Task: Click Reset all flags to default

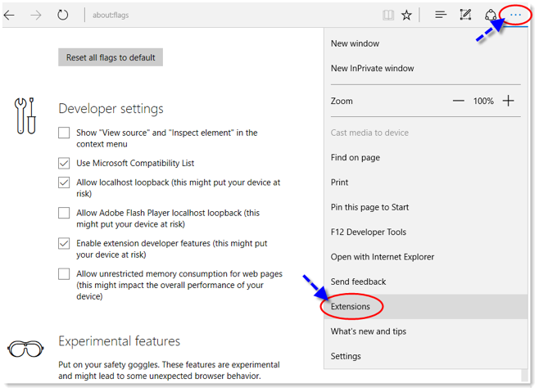Action: point(111,58)
